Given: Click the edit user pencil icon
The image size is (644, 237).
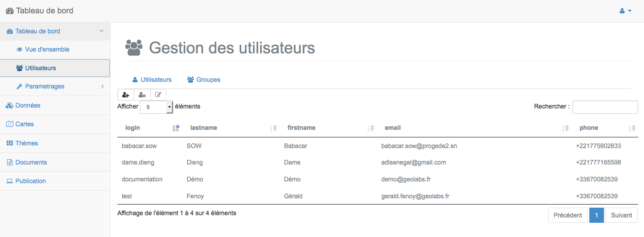Looking at the screenshot, I should tap(158, 95).
